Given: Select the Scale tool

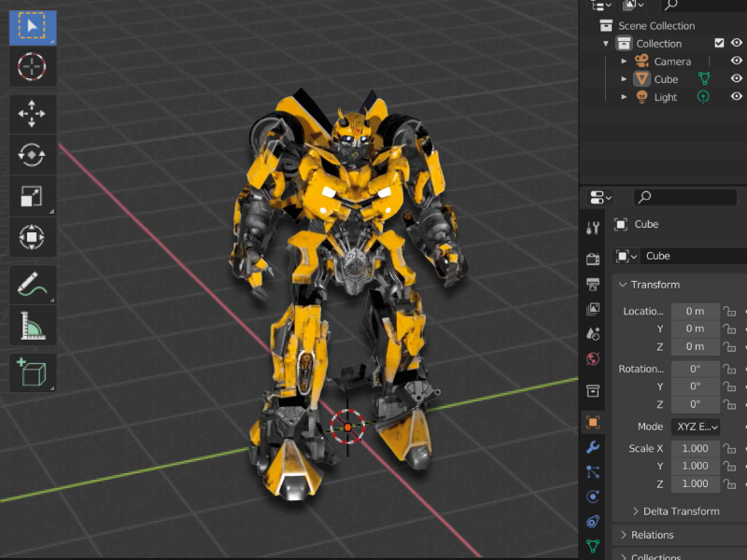Looking at the screenshot, I should click(33, 195).
